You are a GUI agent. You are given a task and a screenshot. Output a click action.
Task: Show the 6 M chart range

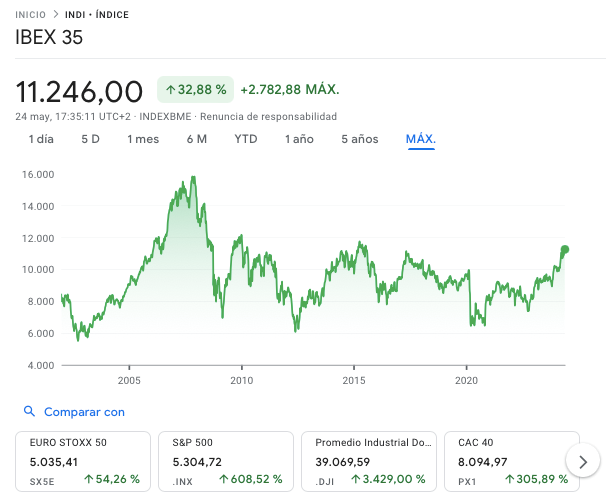[196, 139]
